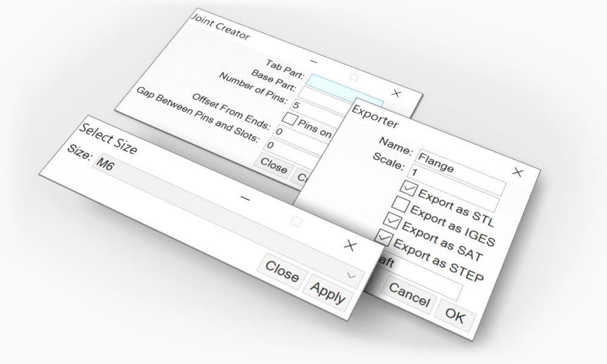Click Cancel in Exporter dialog
Screen dimensions: 607x364
click(x=409, y=294)
